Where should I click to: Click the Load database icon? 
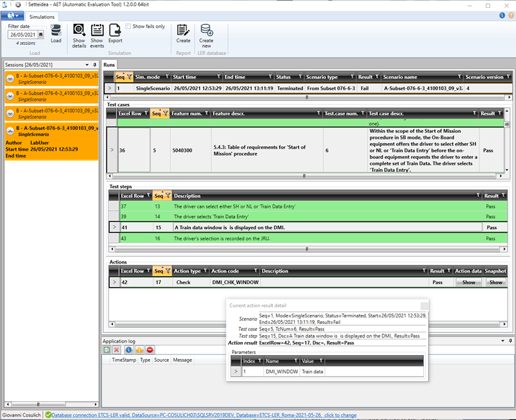tap(56, 31)
